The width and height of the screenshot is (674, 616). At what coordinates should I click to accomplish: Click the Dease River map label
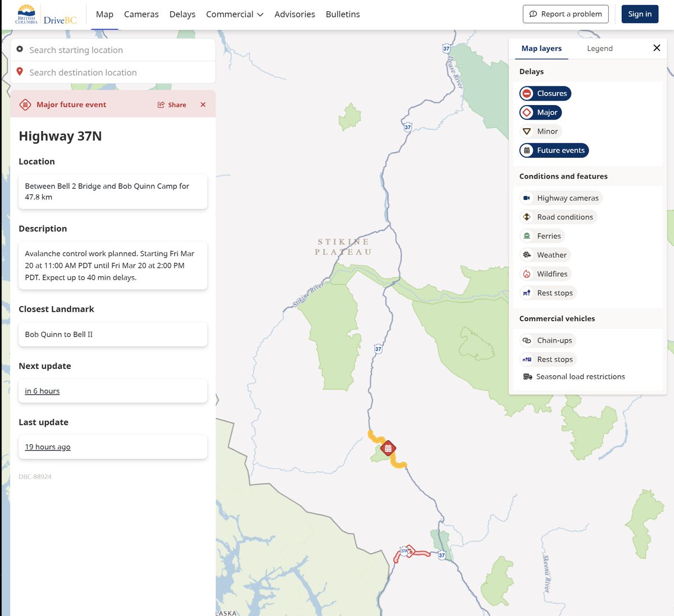(455, 73)
